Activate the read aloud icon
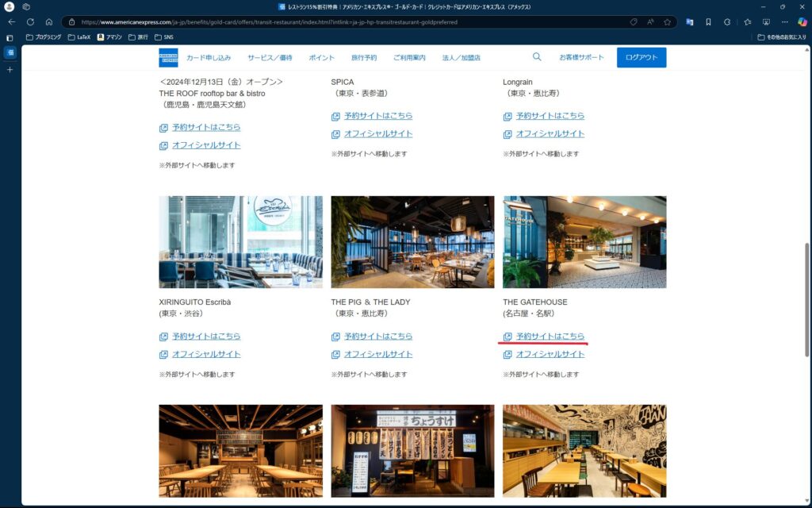Viewport: 812px width, 508px height. (650, 21)
